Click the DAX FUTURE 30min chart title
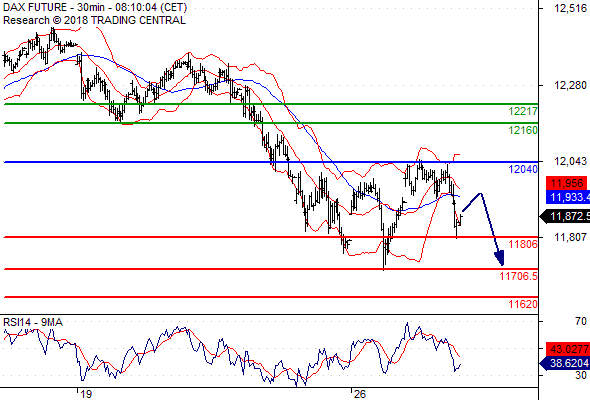The image size is (590, 400). tap(95, 7)
